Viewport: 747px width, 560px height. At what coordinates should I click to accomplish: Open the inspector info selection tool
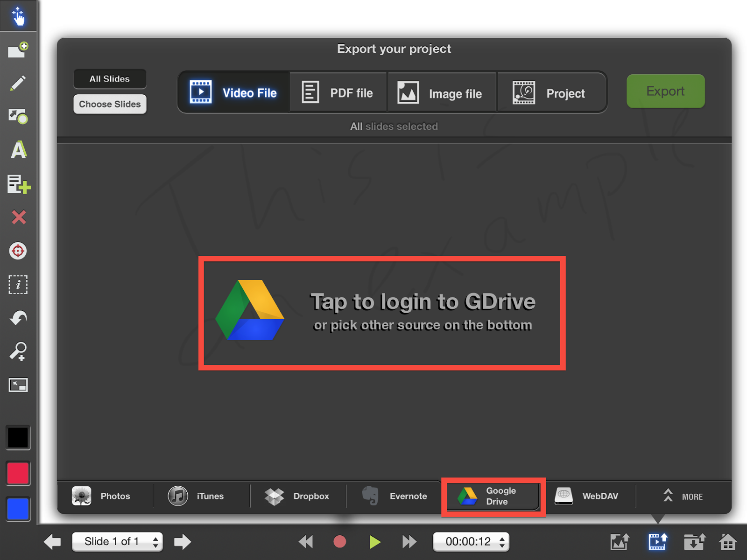(18, 284)
